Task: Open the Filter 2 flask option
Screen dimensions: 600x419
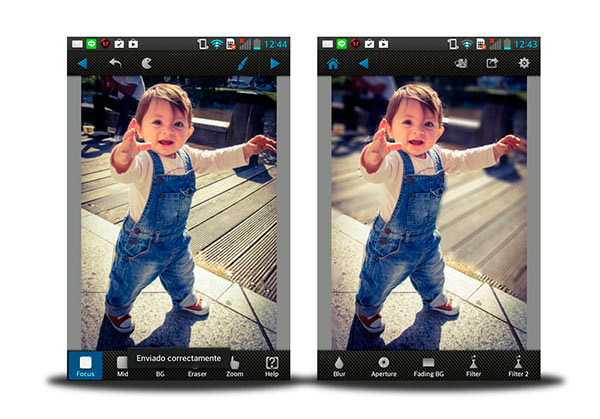Action: pos(518,367)
